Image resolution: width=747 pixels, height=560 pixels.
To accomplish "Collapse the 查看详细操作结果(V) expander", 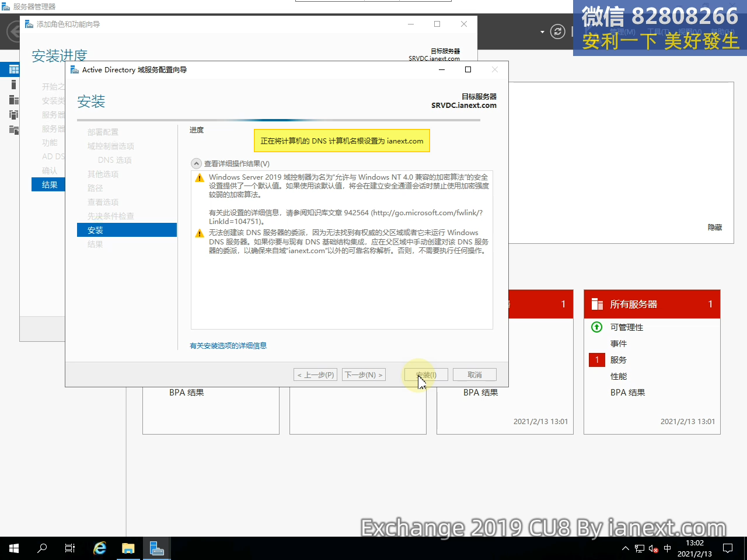I will [197, 163].
